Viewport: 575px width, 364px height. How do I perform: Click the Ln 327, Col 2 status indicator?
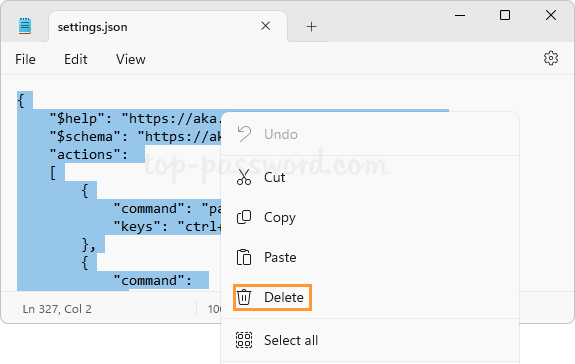pyautogui.click(x=57, y=309)
